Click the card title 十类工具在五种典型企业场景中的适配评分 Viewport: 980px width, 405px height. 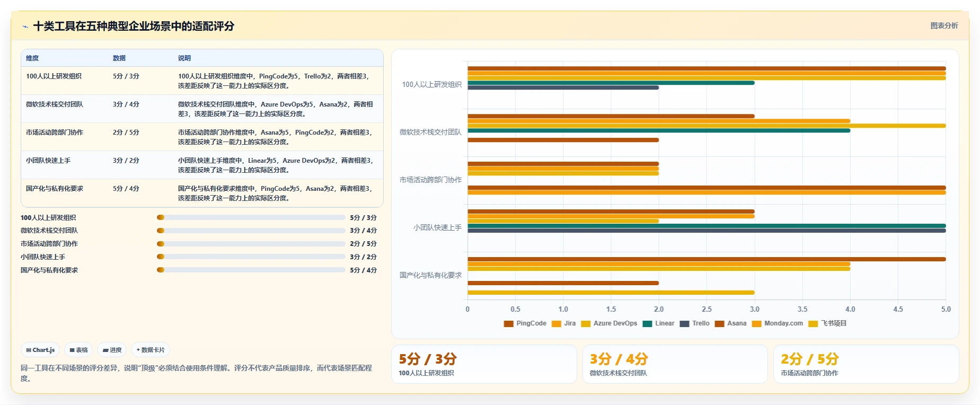(134, 27)
